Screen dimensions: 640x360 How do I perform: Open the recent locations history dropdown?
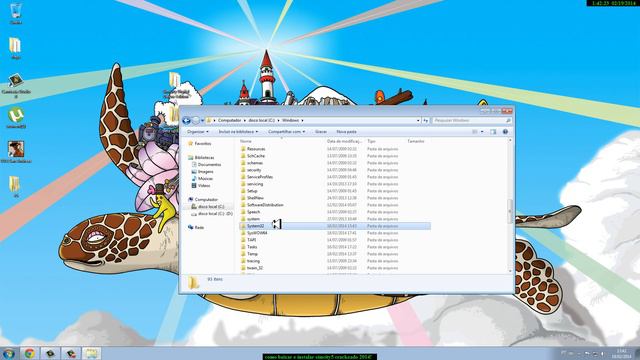pyautogui.click(x=202, y=120)
